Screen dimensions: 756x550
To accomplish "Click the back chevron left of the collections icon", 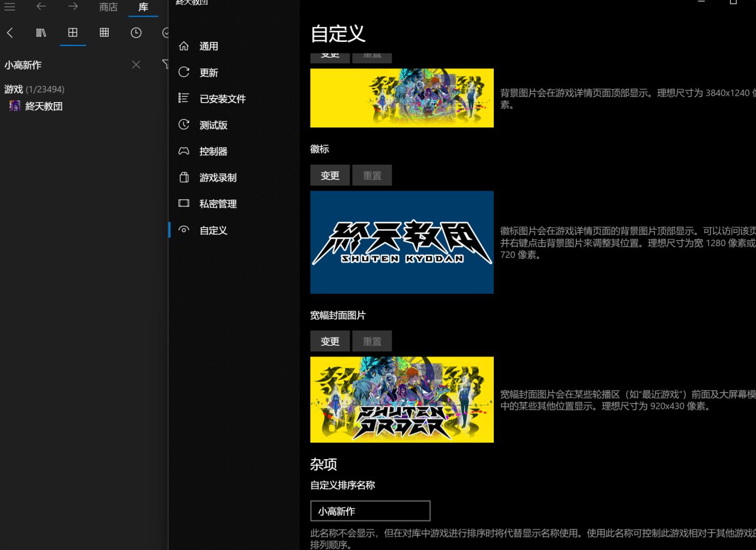I will click(x=10, y=33).
